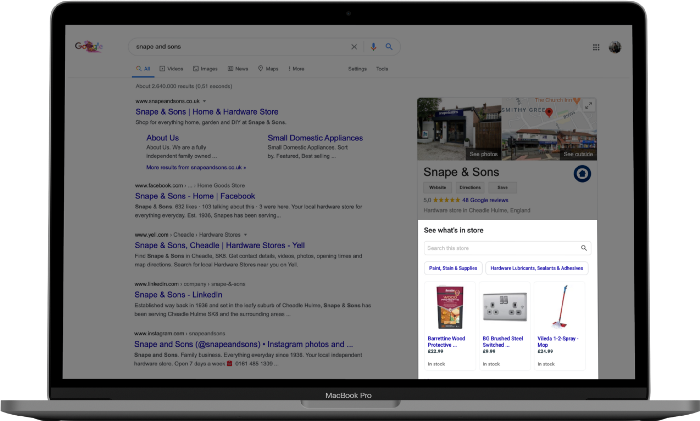Switch to the Maps tab
The image size is (700, 421).
[x=268, y=69]
